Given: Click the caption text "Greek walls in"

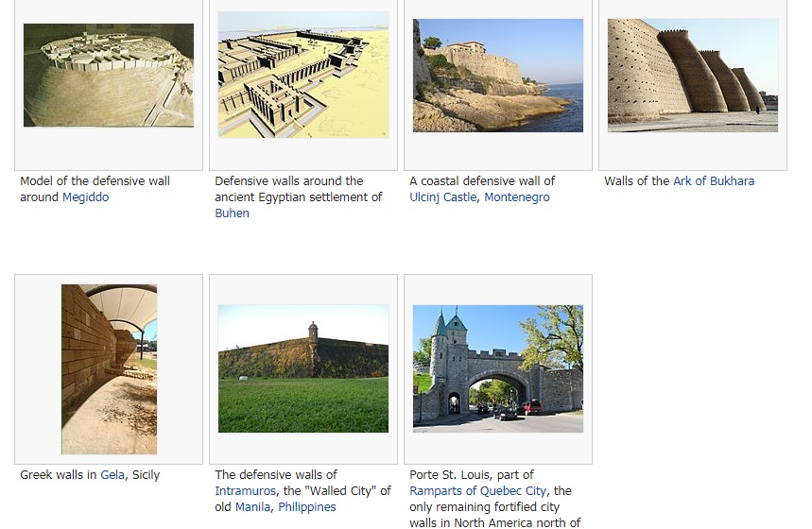Looking at the screenshot, I should click(58, 475).
